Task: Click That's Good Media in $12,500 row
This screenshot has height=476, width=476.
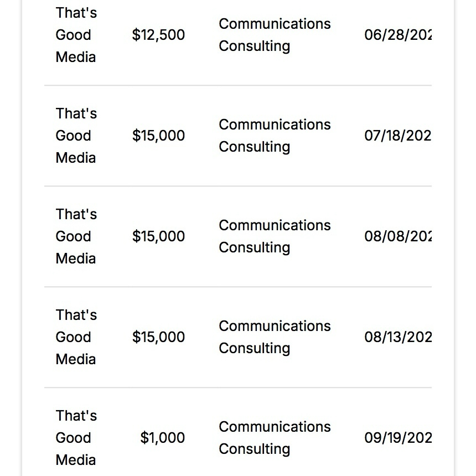Action: [76, 35]
